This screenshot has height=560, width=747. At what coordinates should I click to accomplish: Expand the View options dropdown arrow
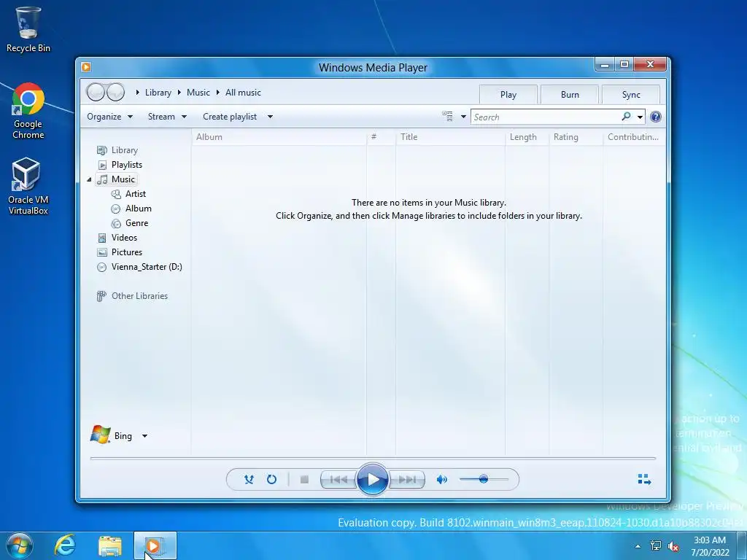click(x=463, y=117)
